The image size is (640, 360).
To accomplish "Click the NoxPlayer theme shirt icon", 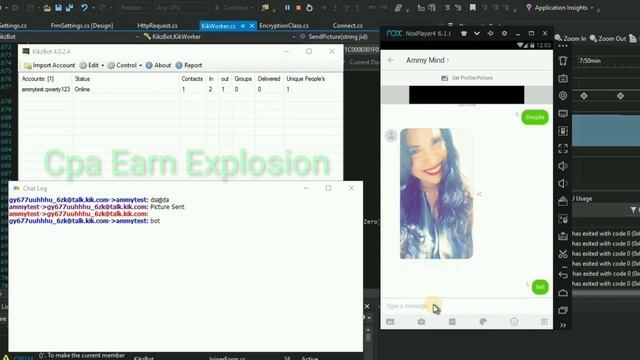I will pos(464,33).
